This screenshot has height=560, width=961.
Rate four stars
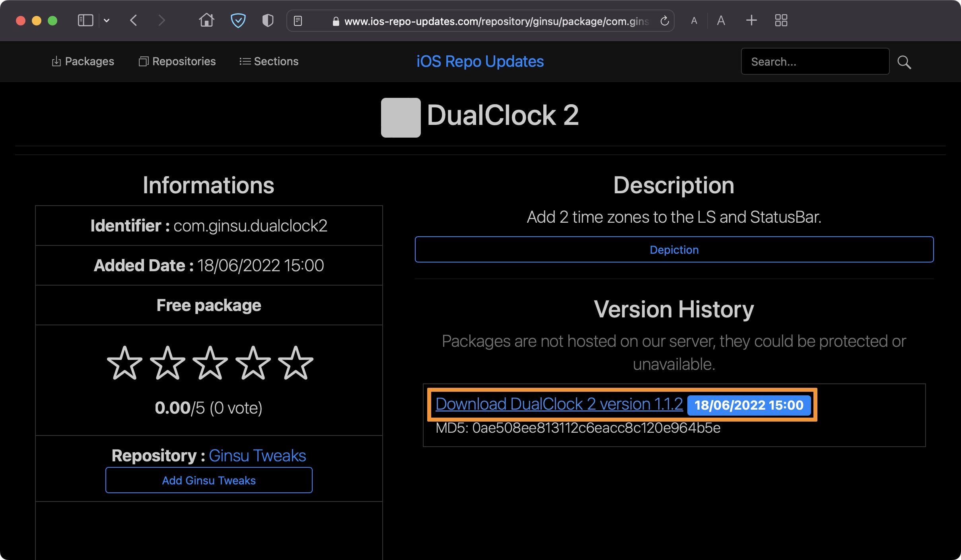pyautogui.click(x=253, y=362)
